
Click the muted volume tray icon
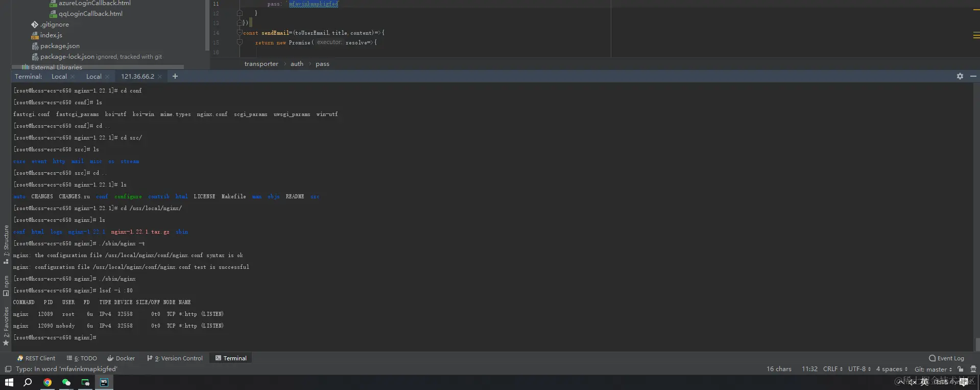click(x=913, y=382)
